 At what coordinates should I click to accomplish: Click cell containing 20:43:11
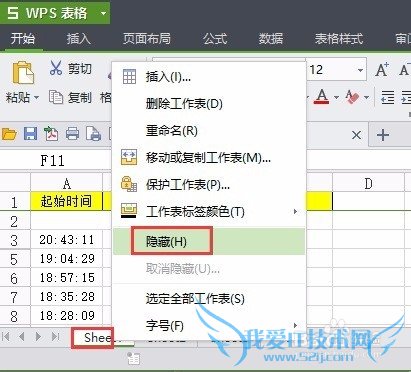click(x=67, y=239)
